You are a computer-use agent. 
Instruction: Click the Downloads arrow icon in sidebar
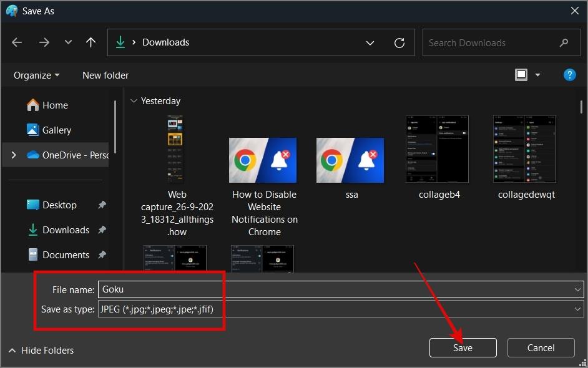click(32, 230)
